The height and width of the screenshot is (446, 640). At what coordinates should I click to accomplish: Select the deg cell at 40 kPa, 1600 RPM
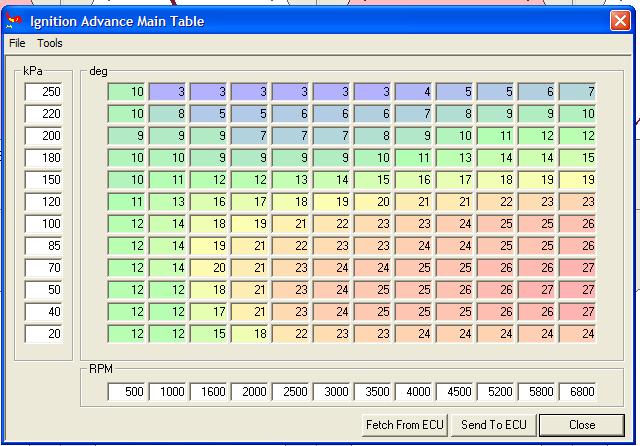[x=208, y=312]
